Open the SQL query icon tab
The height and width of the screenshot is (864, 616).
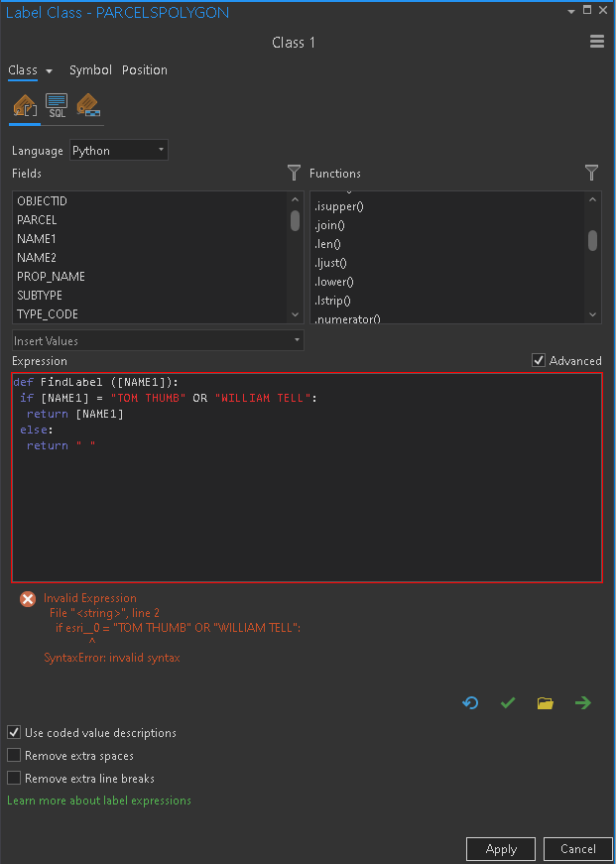pos(57,106)
